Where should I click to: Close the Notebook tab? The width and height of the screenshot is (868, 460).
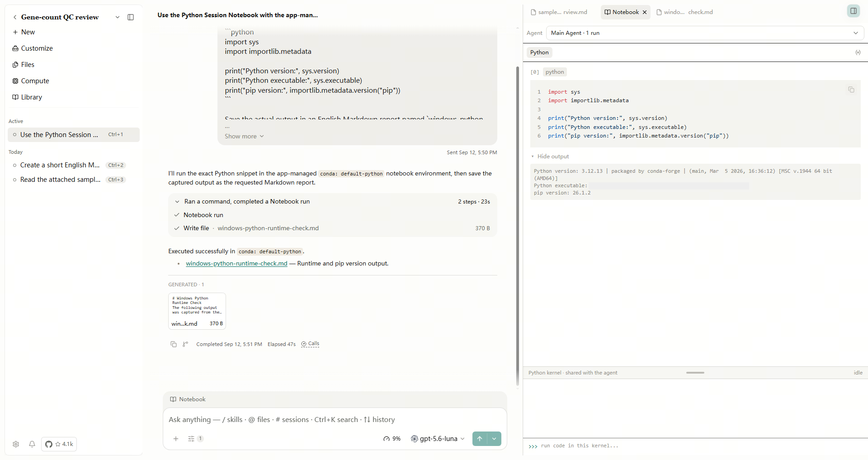pyautogui.click(x=645, y=12)
